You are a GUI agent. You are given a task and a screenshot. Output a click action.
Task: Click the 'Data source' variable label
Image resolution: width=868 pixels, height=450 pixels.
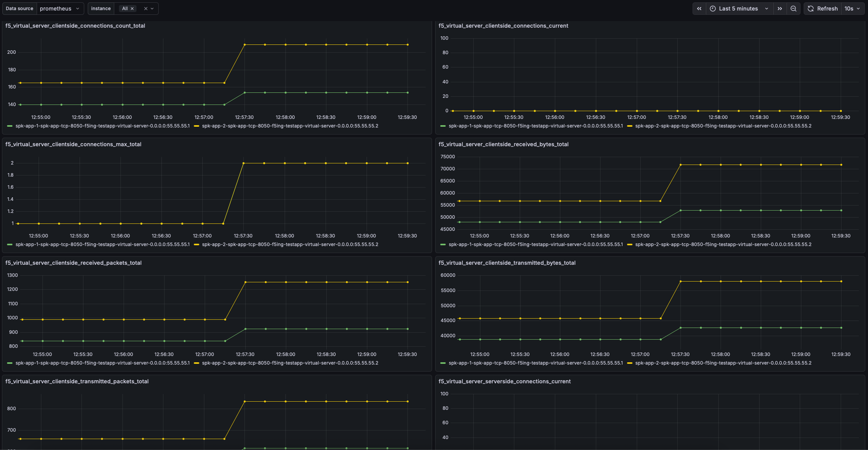tap(19, 9)
